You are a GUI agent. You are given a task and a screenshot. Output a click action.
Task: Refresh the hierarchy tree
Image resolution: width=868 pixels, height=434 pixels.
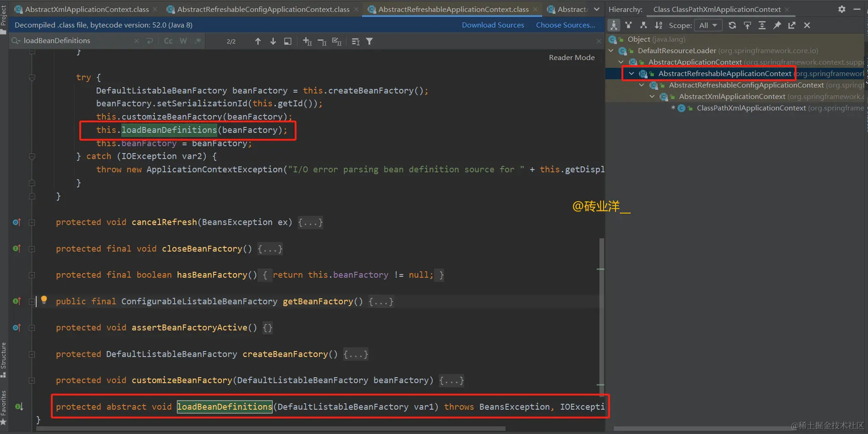pos(732,25)
